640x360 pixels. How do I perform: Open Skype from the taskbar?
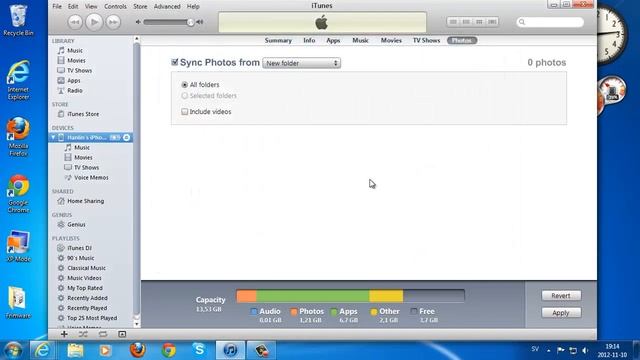(199, 350)
